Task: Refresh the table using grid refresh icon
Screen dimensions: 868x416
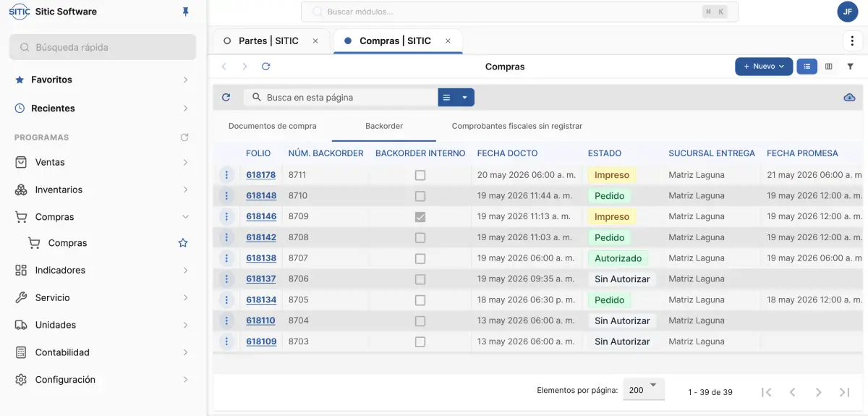Action: (226, 97)
